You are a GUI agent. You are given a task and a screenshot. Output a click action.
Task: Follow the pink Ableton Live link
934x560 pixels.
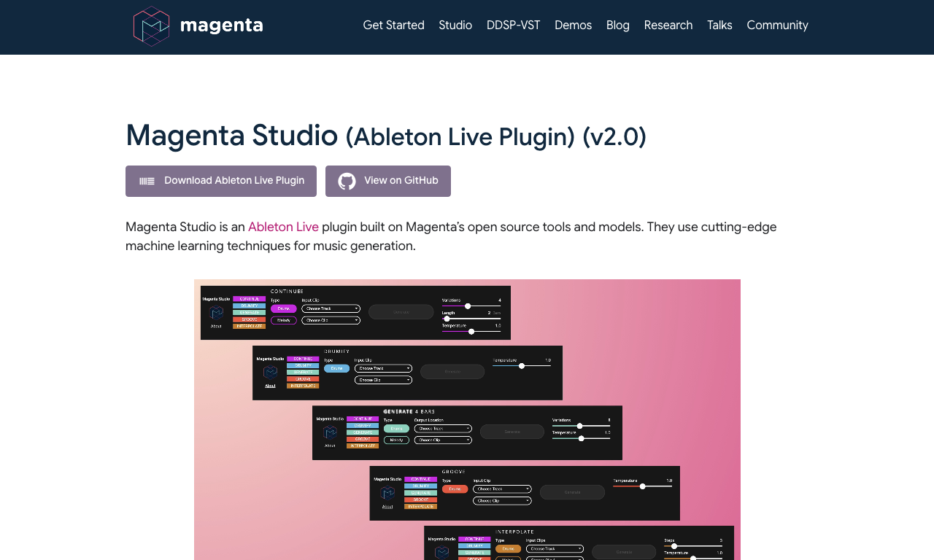283,227
